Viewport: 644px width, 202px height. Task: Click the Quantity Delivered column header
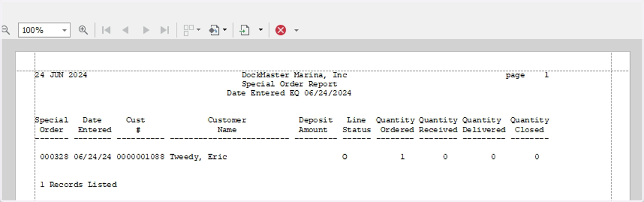click(x=484, y=125)
